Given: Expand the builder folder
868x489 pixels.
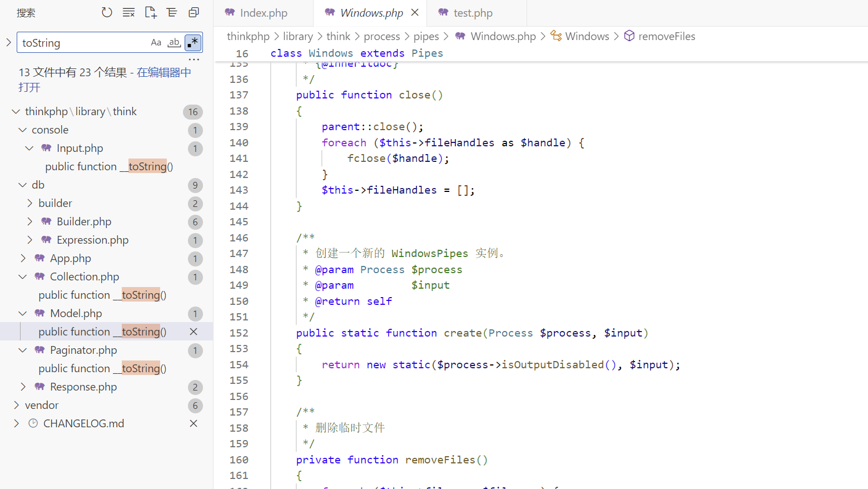Looking at the screenshot, I should tap(29, 203).
